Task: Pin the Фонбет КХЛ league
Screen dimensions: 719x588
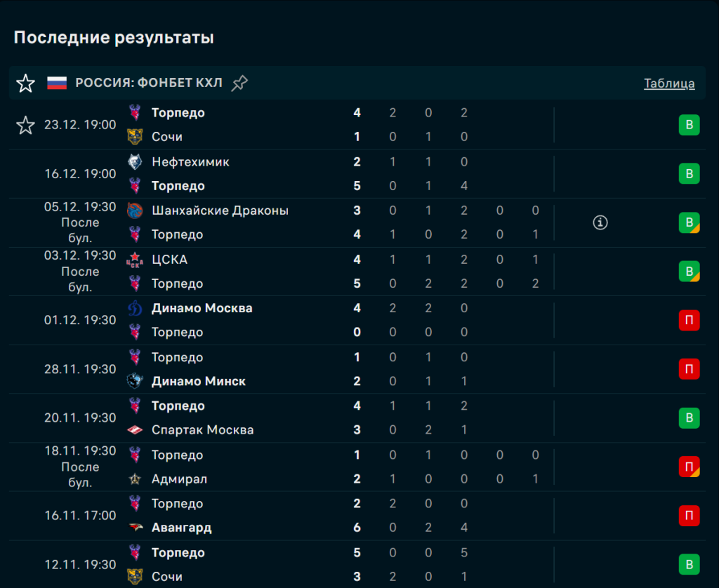Action: coord(239,83)
